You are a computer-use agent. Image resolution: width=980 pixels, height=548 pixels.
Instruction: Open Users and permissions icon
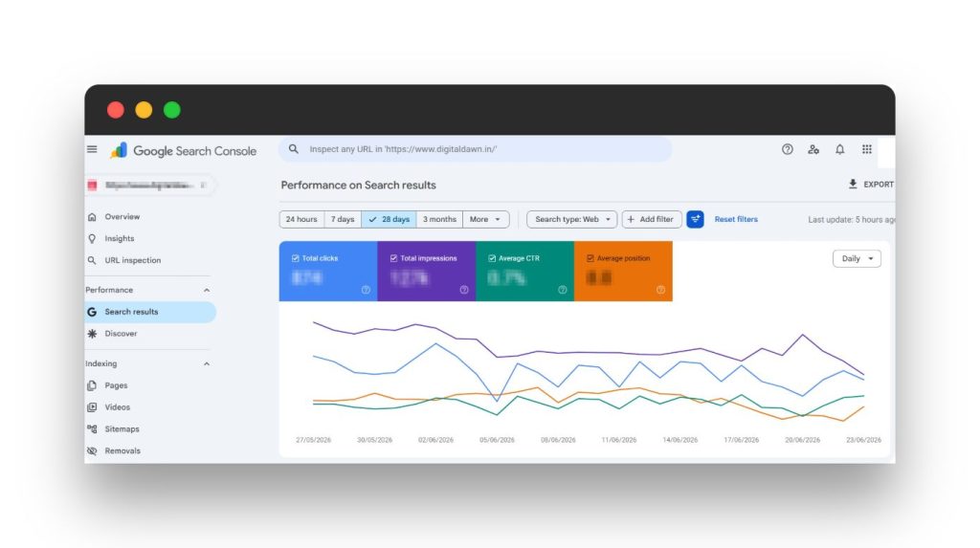[813, 149]
